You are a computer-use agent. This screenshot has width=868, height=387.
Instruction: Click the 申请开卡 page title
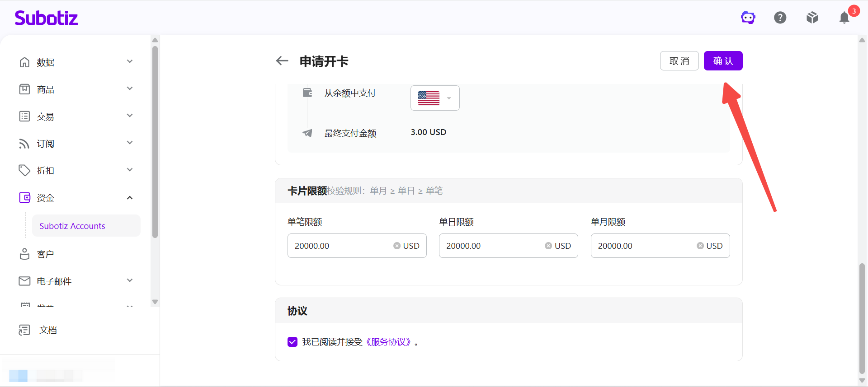click(324, 61)
